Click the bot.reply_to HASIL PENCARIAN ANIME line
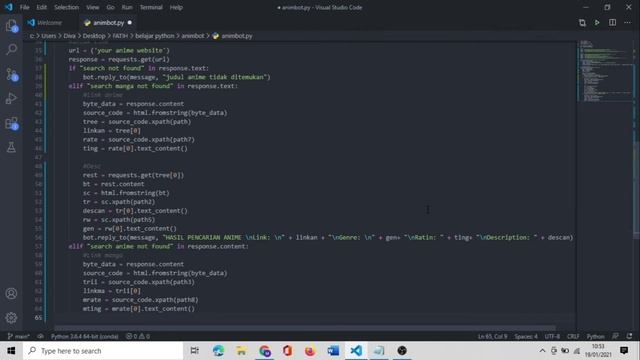The height and width of the screenshot is (360, 640). tap(328, 237)
